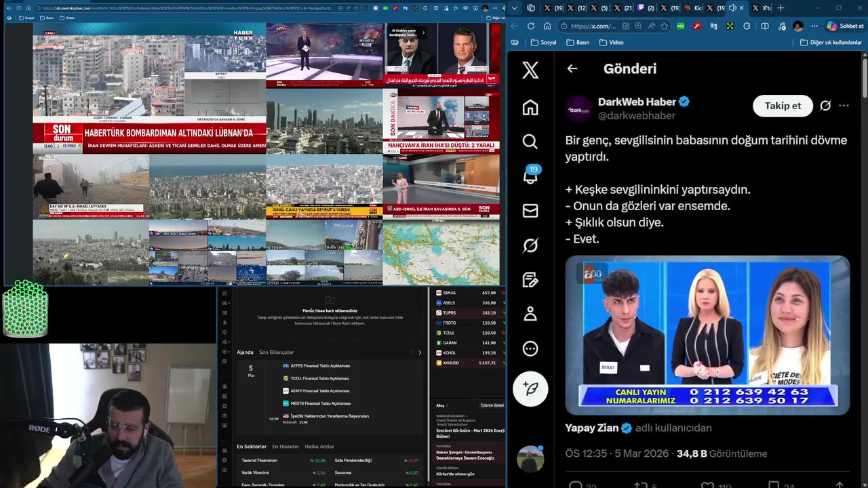Open X Search in sidebar

[530, 142]
